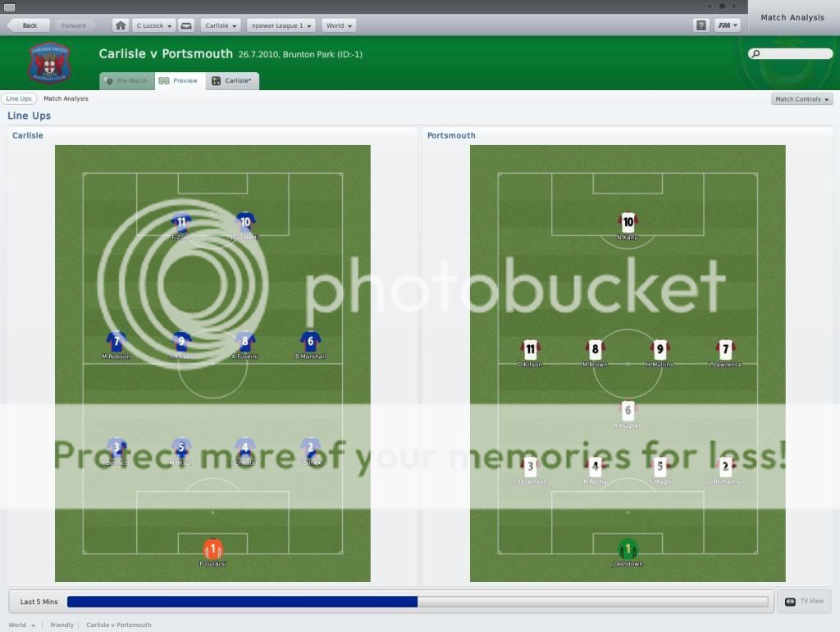Select Portsmouth number 4 R Rocha shirt
840x632 pixels.
click(596, 466)
